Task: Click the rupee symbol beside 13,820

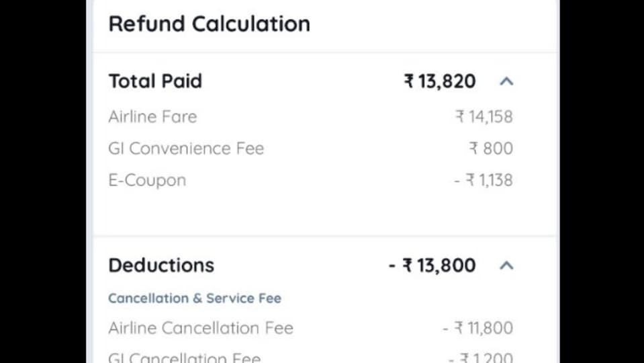Action: 409,81
